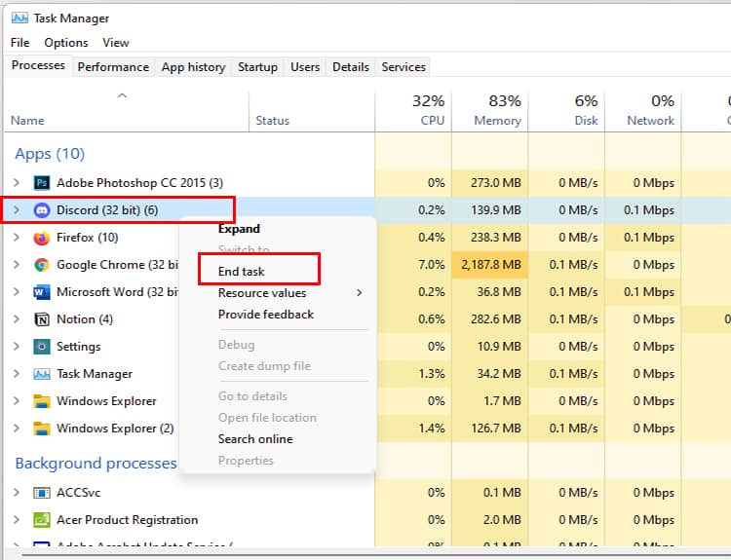Click the first Windows Explorer folder icon
Viewport: 731px width, 560px height.
tap(42, 401)
